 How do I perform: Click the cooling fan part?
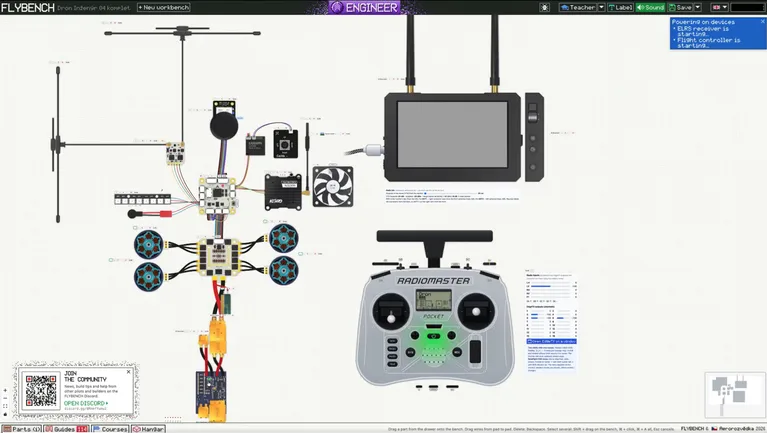(x=333, y=186)
